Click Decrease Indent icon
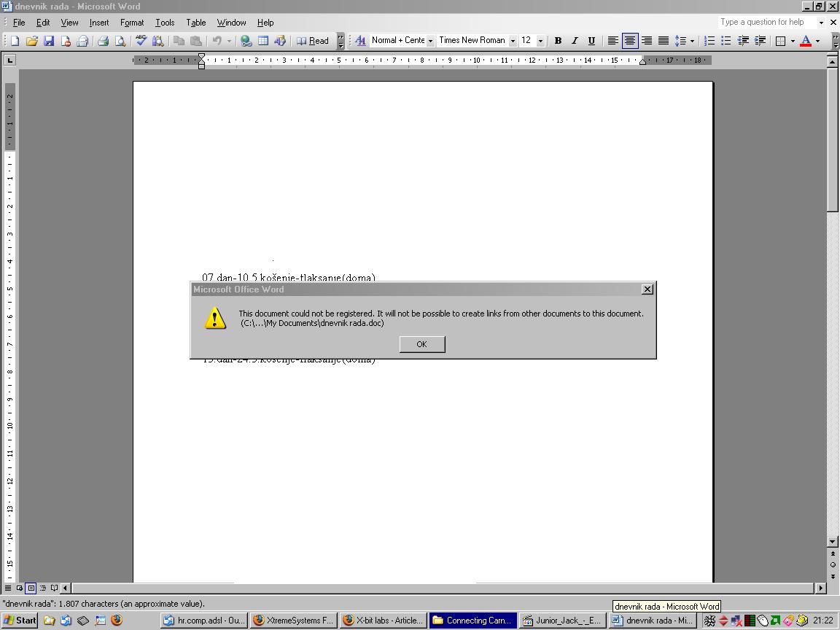 743,41
